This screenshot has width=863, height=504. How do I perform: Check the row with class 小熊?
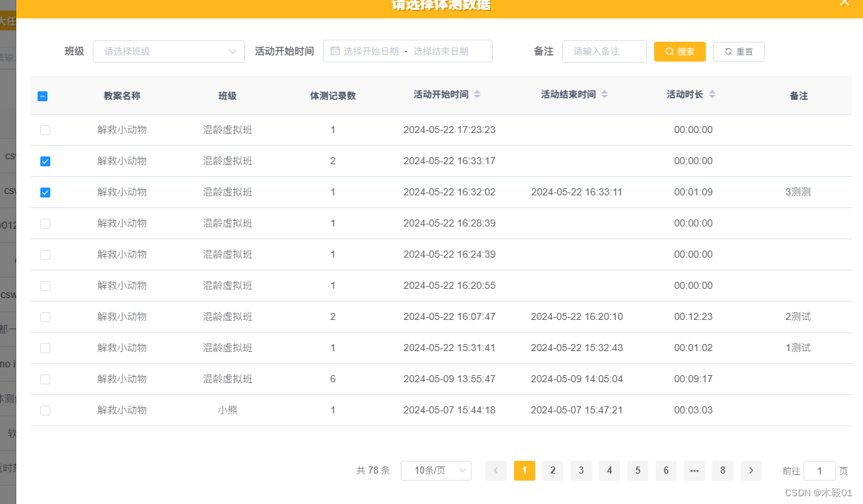[45, 410]
